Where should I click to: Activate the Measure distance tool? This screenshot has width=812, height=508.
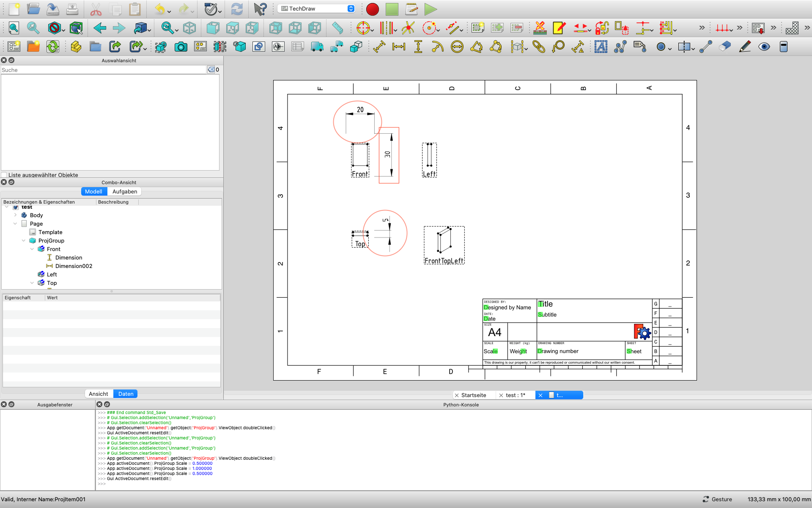pyautogui.click(x=338, y=28)
